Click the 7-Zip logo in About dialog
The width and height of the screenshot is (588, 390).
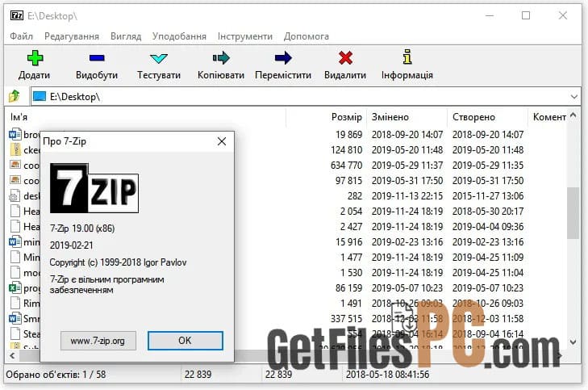[94, 188]
